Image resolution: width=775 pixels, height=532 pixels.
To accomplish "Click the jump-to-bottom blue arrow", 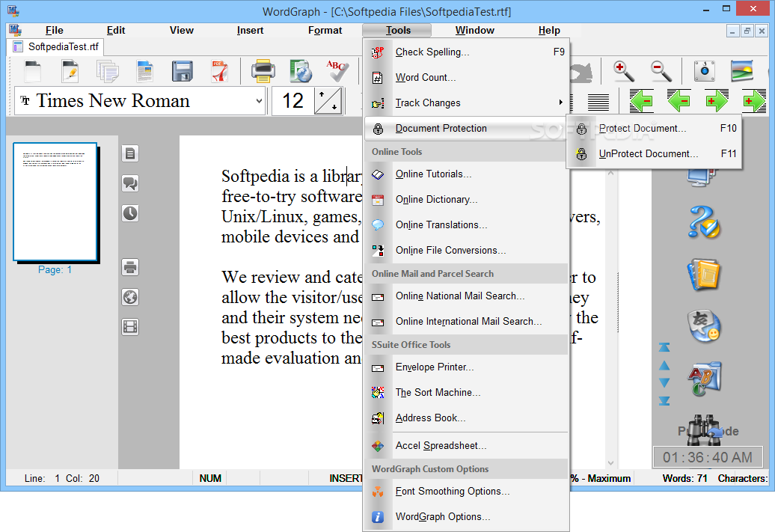I will click(x=664, y=401).
